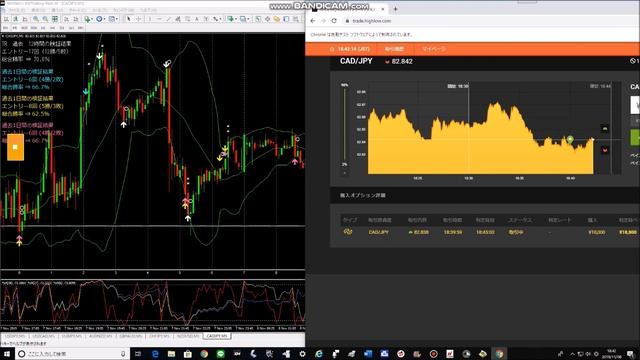The width and height of the screenshot is (640, 360).
Task: Open the green indicators list icon in MT4
Action: coord(87,19)
